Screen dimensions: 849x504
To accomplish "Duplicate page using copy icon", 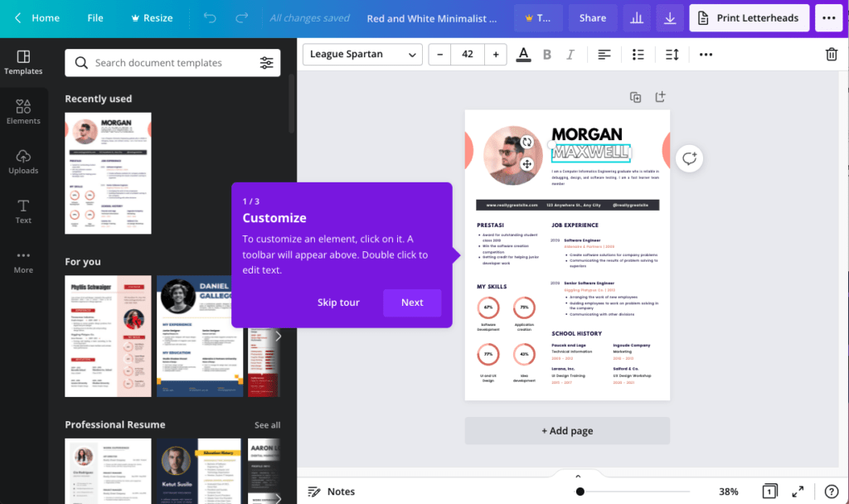I will [635, 97].
